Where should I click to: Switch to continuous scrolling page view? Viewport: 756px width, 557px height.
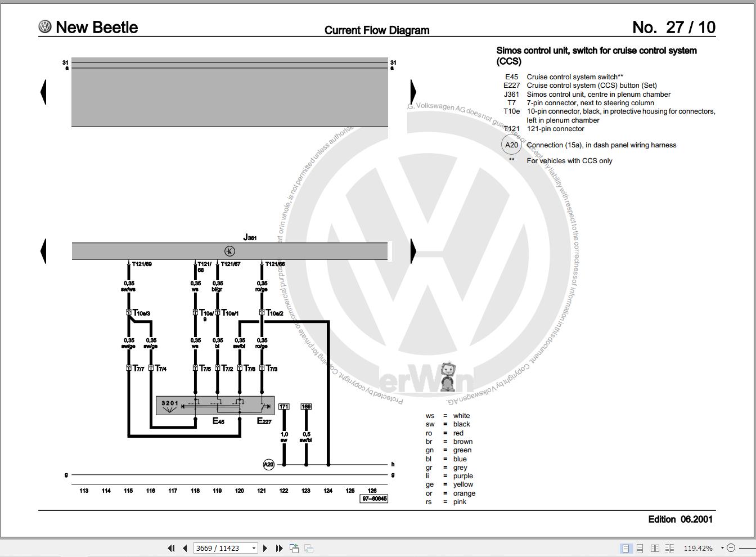640,548
